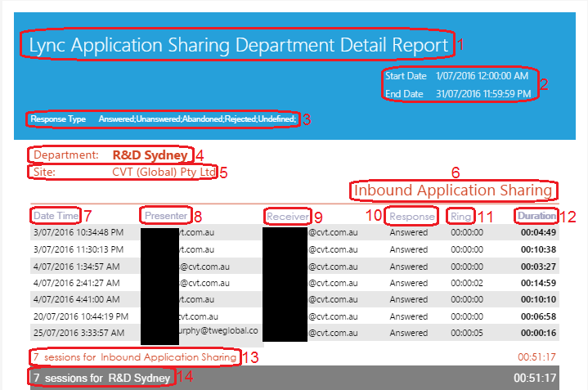Click the 7 sessions for Inbound Application Sharing summary
The image size is (588, 390).
click(135, 357)
